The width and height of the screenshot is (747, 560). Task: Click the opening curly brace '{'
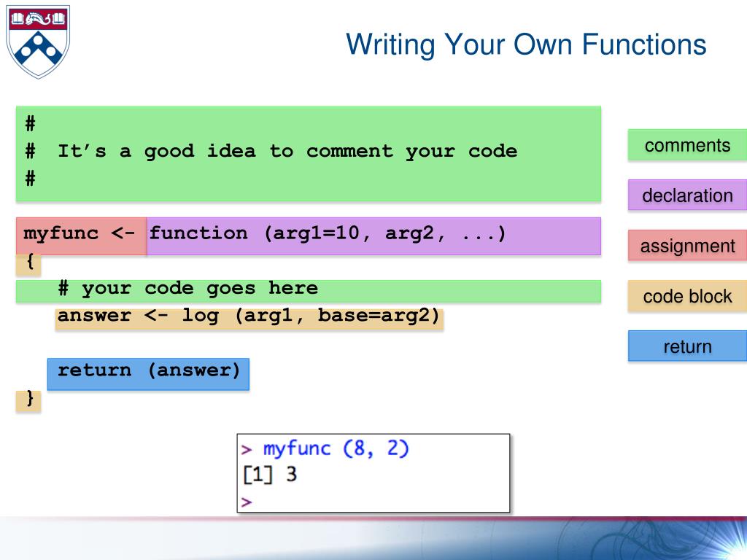[29, 262]
